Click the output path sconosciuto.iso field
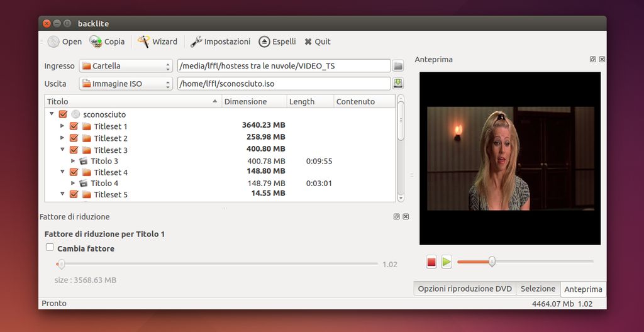Image resolution: width=644 pixels, height=332 pixels. pyautogui.click(x=284, y=84)
